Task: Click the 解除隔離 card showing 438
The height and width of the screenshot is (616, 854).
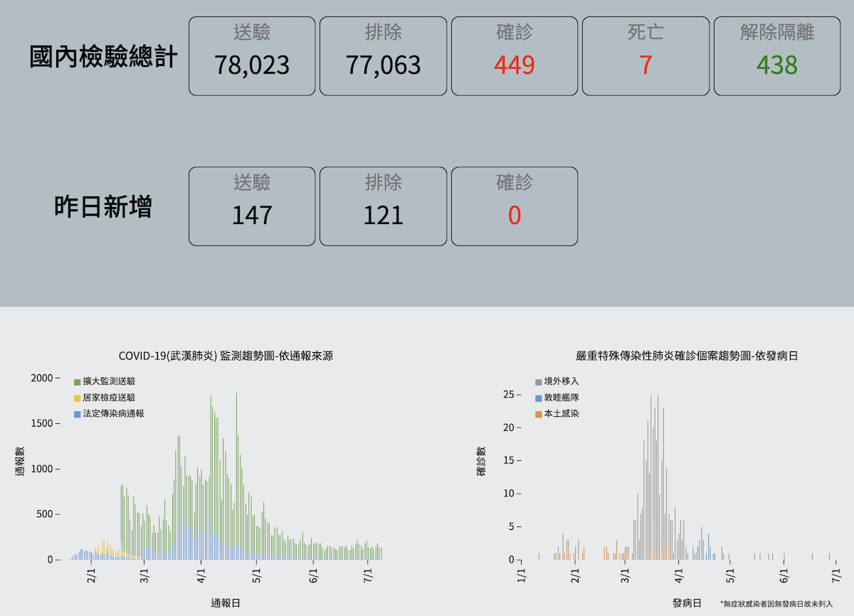Action: (777, 56)
